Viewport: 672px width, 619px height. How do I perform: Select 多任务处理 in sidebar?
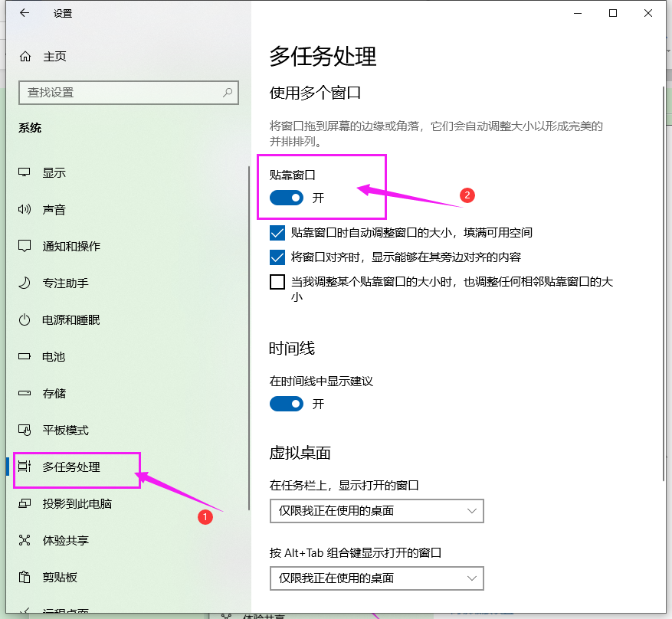click(71, 467)
